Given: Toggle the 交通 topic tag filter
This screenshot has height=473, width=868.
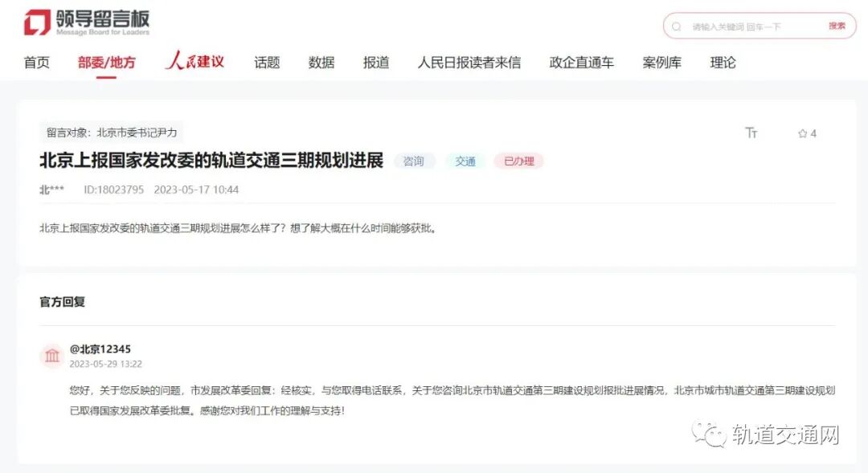Looking at the screenshot, I should (x=465, y=161).
